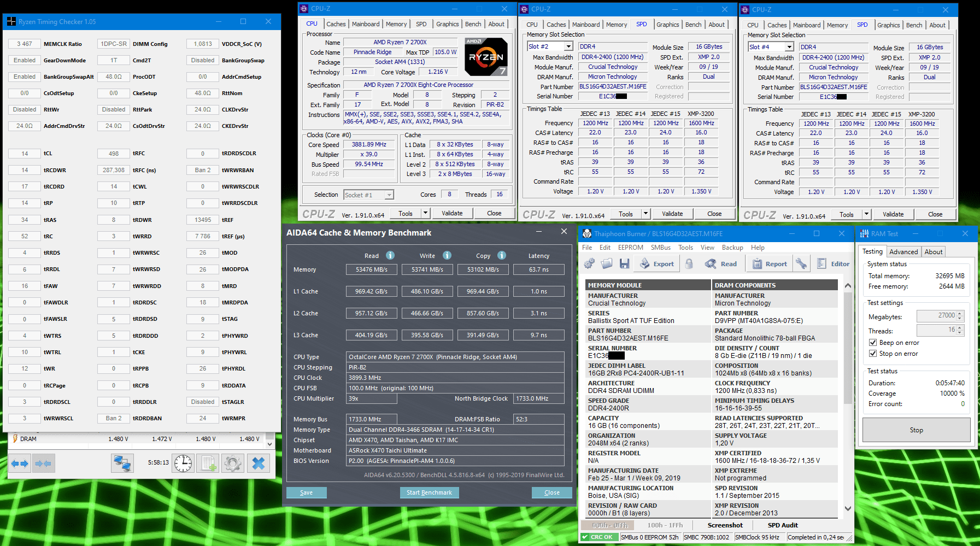The width and height of the screenshot is (980, 546).
Task: Open sensor settings via the gear icon
Action: (x=233, y=463)
